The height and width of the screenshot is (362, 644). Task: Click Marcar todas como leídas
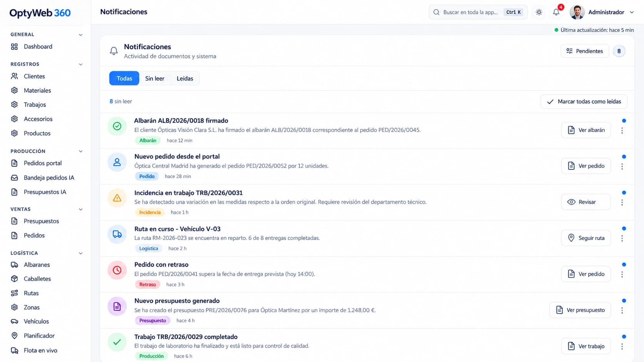click(x=584, y=102)
